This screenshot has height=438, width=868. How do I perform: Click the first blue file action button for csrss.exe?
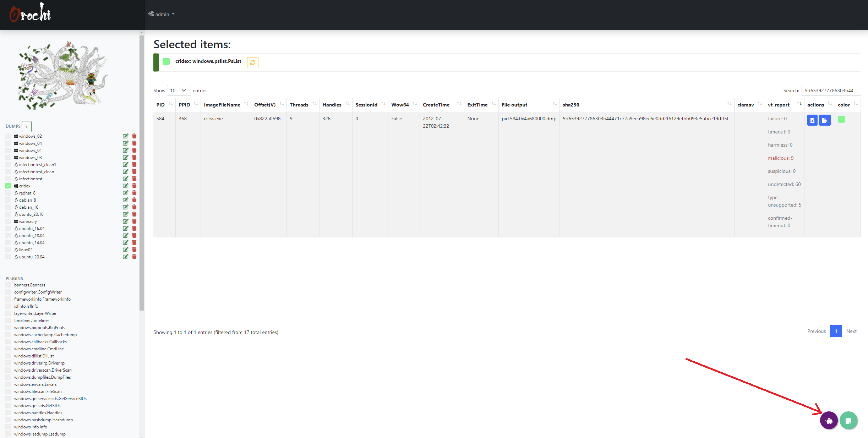[x=812, y=120]
